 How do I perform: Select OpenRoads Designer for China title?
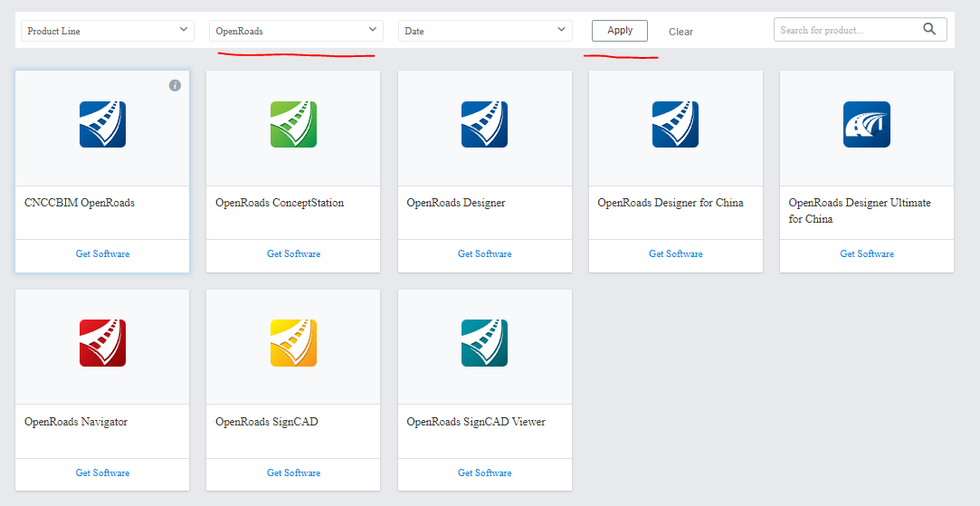click(x=671, y=204)
